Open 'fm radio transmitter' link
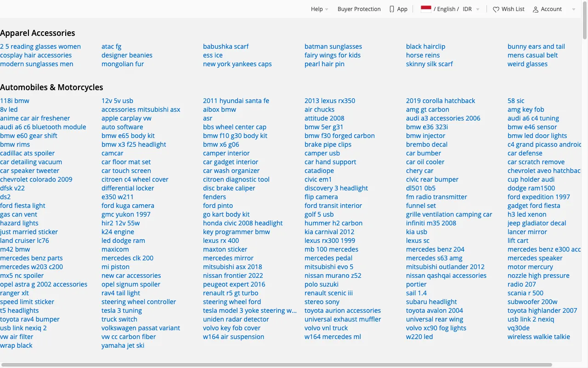Viewport: 588px width, 368px height. click(436, 197)
